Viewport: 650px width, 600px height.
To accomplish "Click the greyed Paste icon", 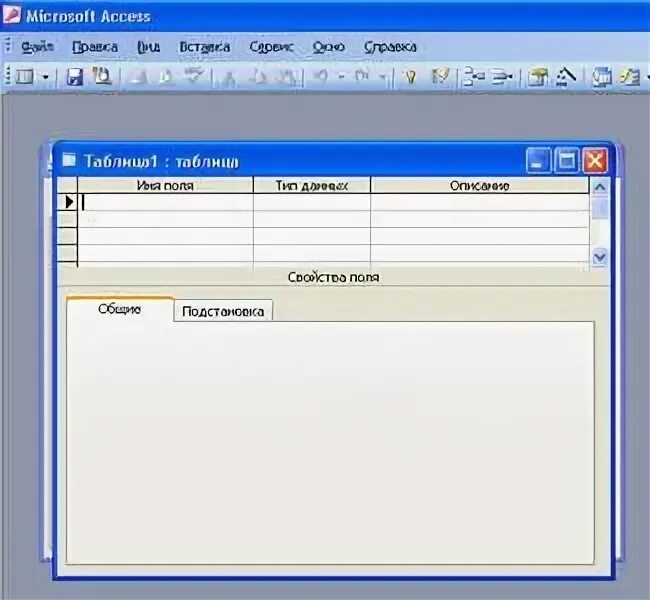I will (x=288, y=77).
